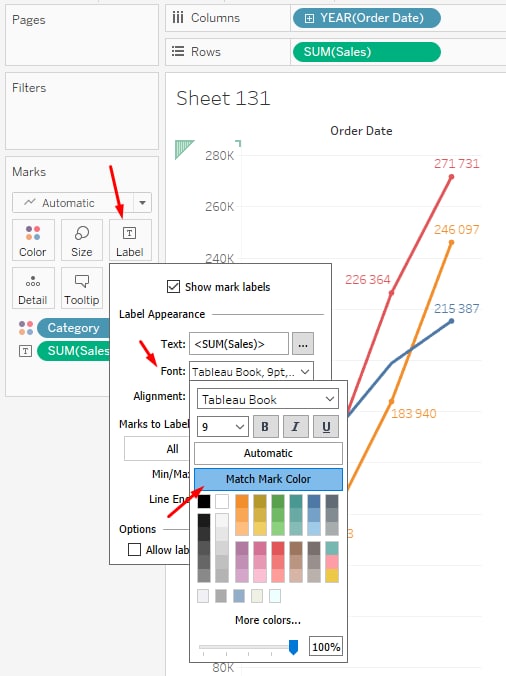Toggle italic font formatting

click(295, 426)
